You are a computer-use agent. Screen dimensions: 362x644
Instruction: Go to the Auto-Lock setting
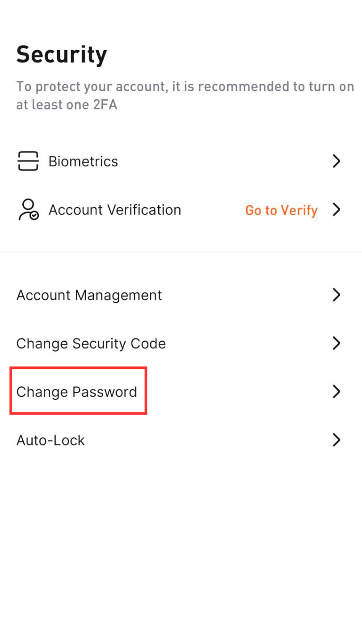pyautogui.click(x=51, y=440)
